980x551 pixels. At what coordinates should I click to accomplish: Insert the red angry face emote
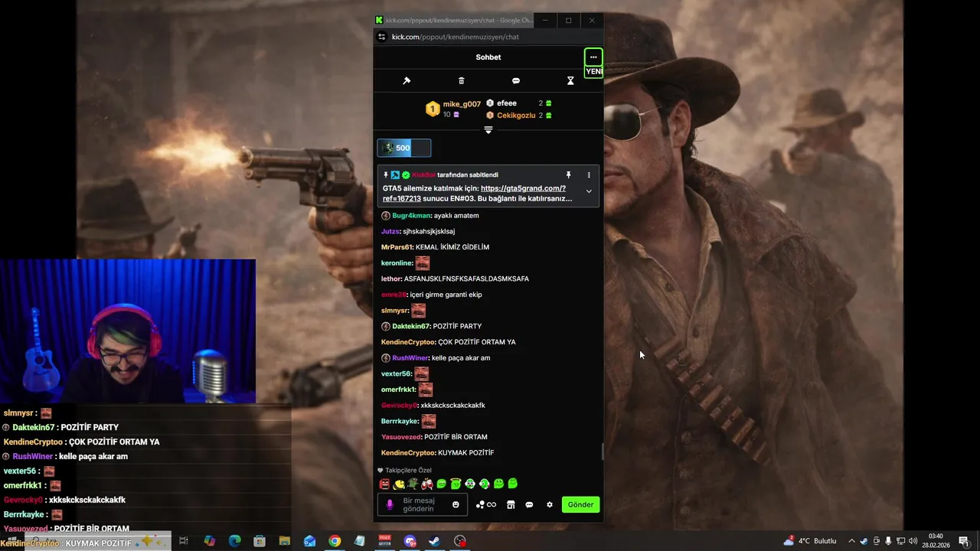coord(384,484)
